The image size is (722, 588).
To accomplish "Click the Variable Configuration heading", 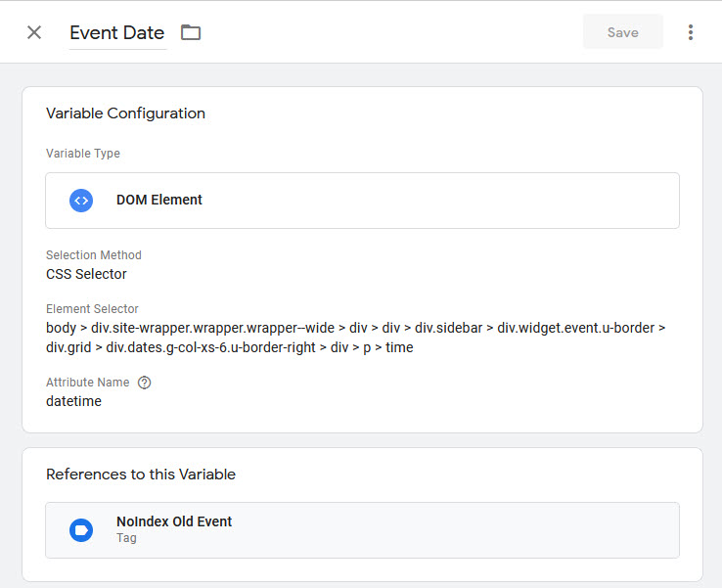I will (125, 113).
